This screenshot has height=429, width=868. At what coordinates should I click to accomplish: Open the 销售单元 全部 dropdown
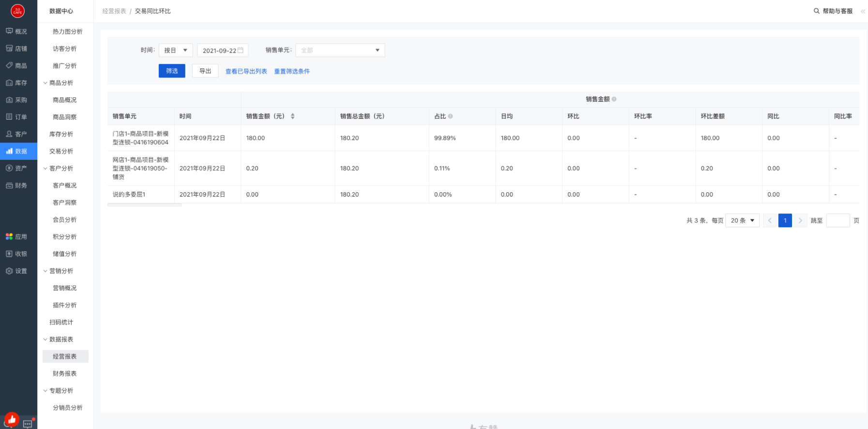[x=340, y=50]
